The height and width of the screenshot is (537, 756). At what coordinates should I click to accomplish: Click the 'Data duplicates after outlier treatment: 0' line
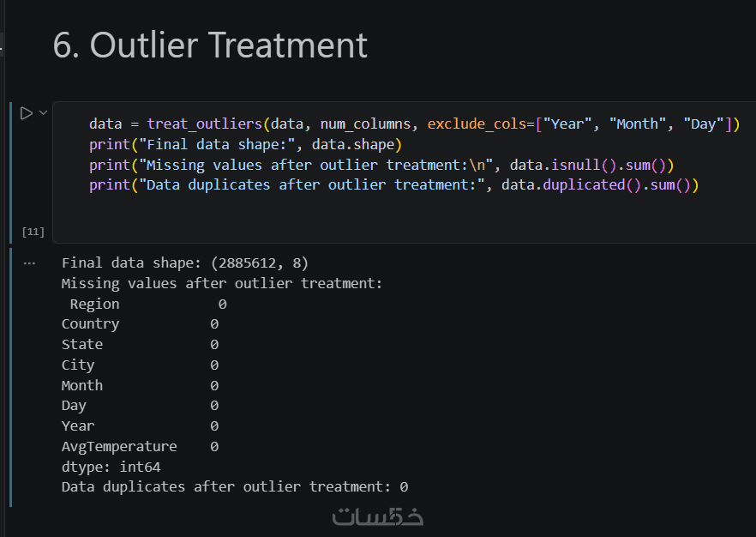(x=235, y=487)
